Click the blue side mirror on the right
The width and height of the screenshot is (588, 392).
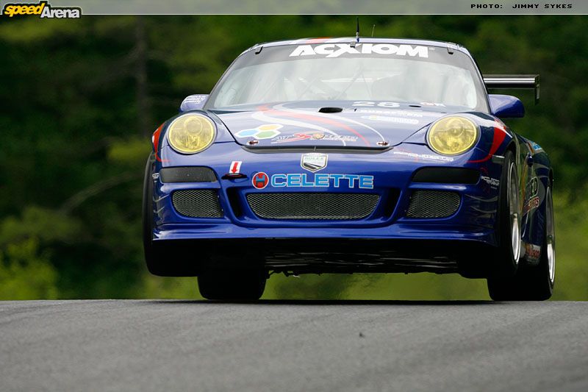(507, 106)
